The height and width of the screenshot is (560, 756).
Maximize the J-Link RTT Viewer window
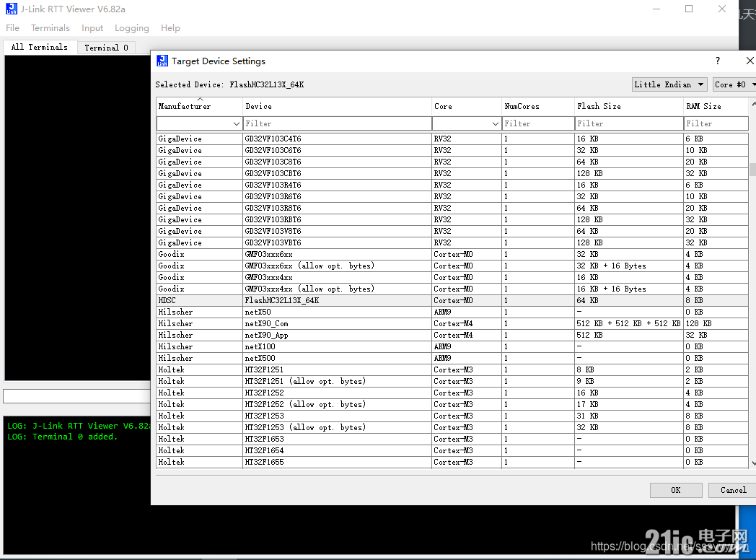pyautogui.click(x=689, y=9)
